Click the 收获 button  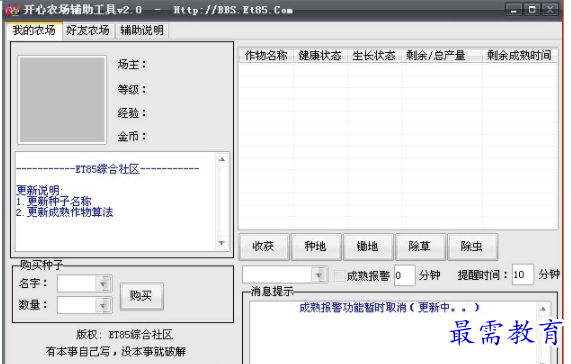(x=264, y=246)
